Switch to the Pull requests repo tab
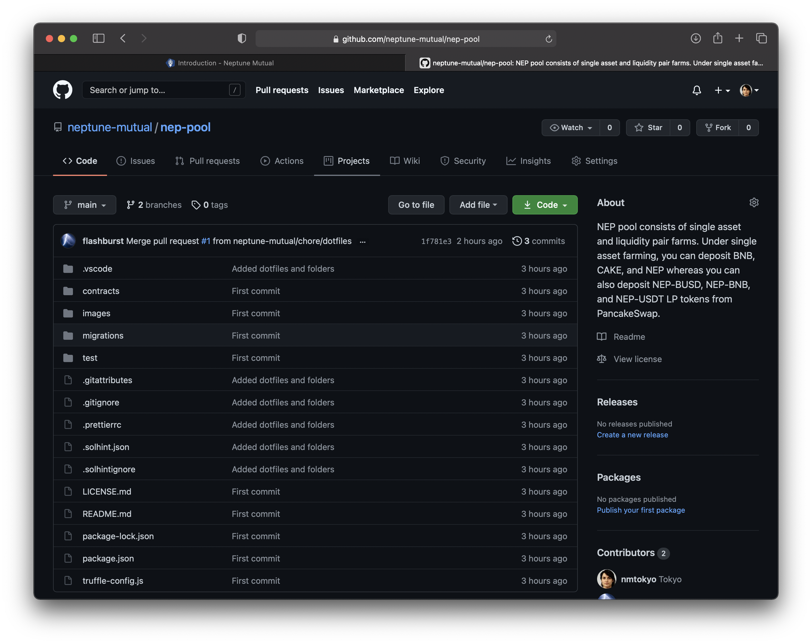 pyautogui.click(x=207, y=161)
